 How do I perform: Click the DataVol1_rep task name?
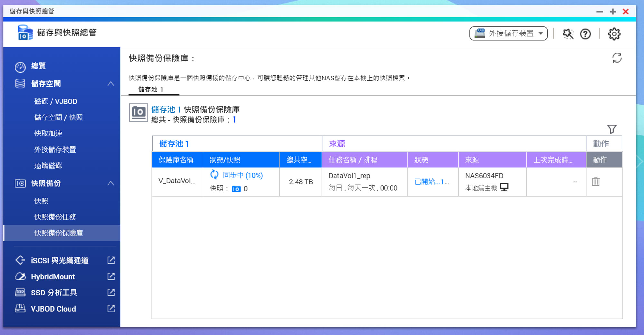[349, 176]
